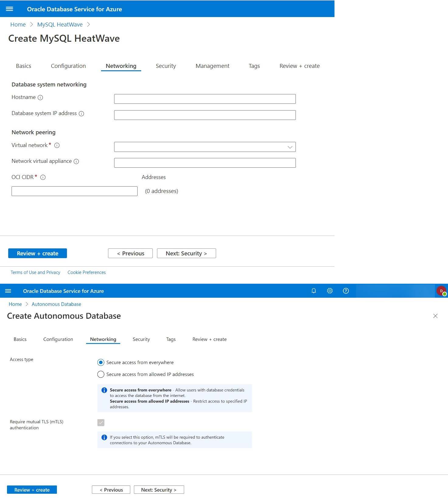Open Cookie Preferences link
This screenshot has width=448, height=498.
[86, 272]
